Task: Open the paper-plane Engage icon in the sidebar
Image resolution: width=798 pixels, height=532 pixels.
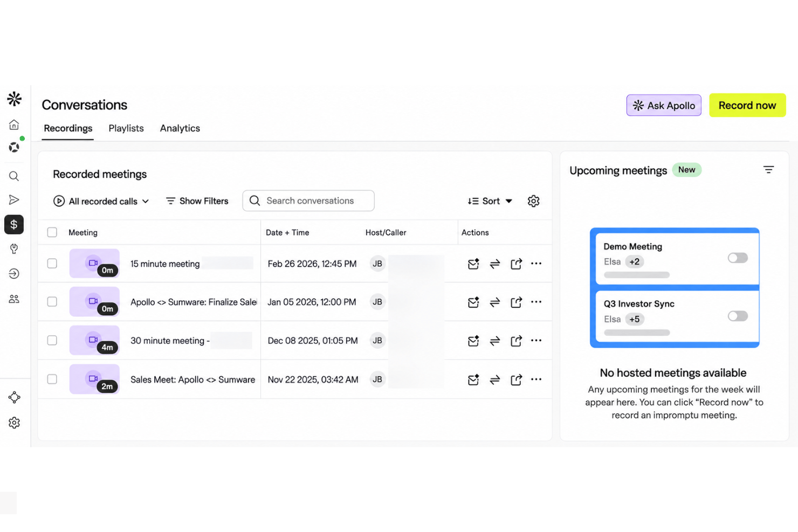Action: 14,200
